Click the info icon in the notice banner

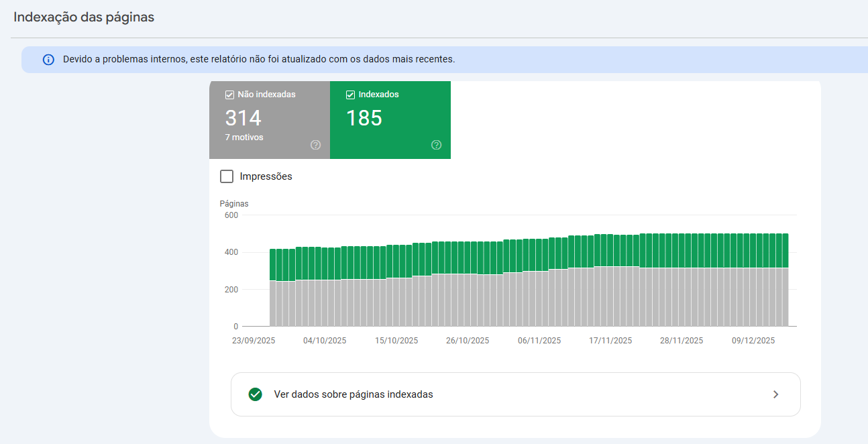48,60
